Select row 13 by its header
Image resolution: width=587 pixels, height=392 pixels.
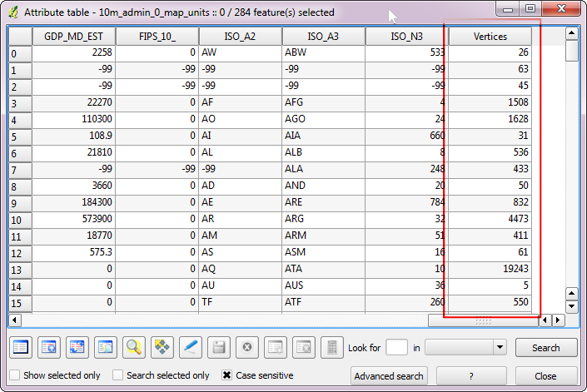(20, 270)
